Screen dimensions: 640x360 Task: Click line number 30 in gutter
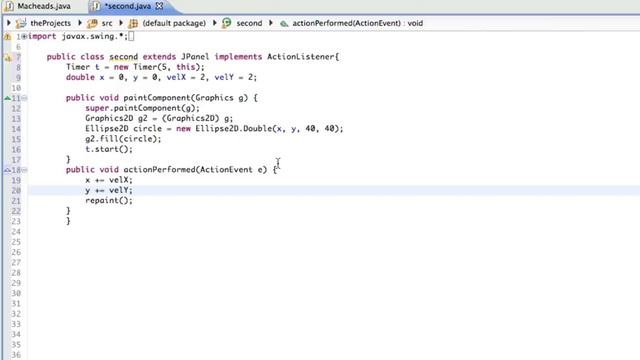click(16, 293)
